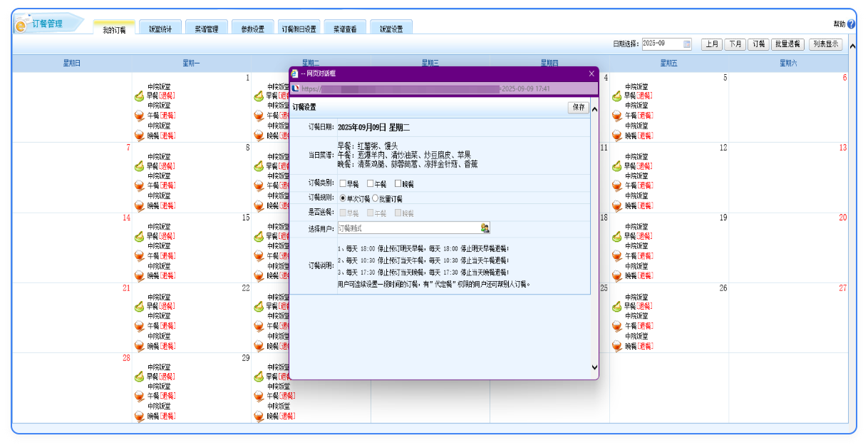The height and width of the screenshot is (448, 868).
Task: Click the breakfast icon on Friday the 19th
Action: (617, 236)
